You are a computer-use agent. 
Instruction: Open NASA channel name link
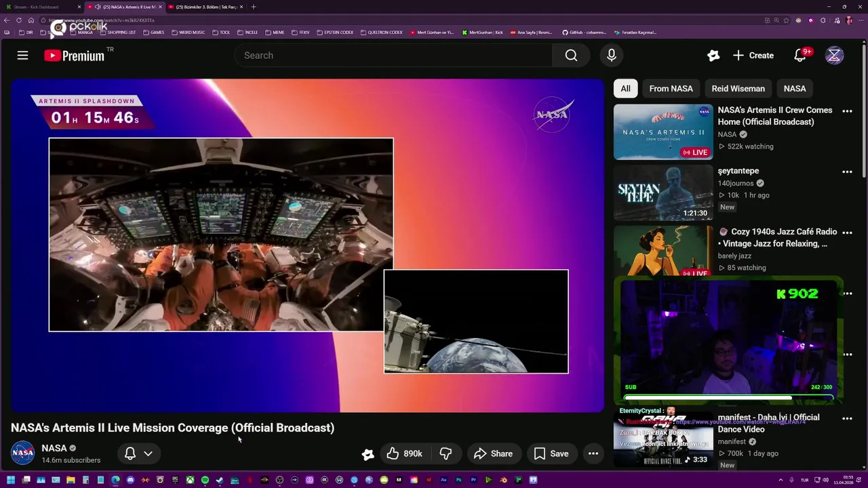pyautogui.click(x=54, y=448)
